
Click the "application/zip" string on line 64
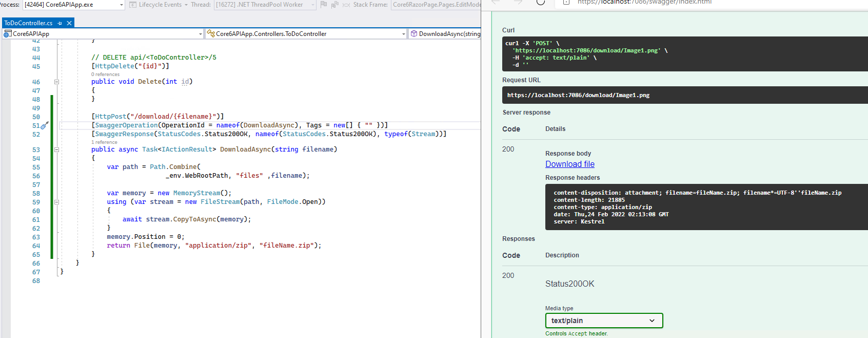(x=218, y=246)
